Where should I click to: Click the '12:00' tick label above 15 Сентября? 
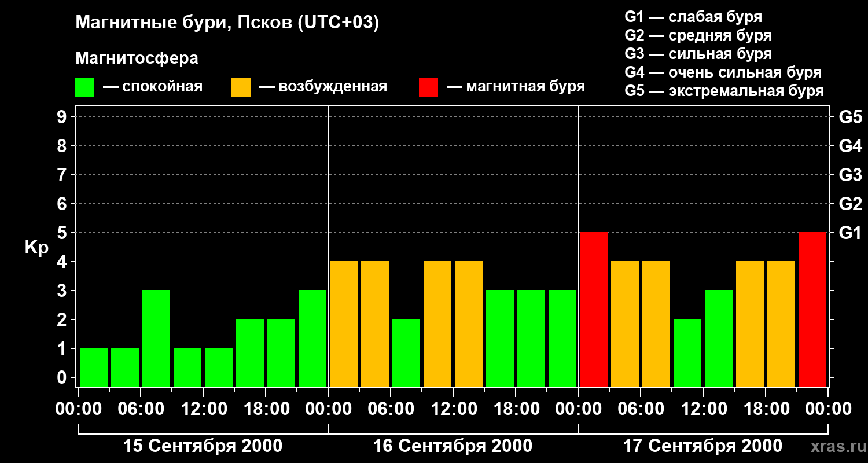coord(203,409)
